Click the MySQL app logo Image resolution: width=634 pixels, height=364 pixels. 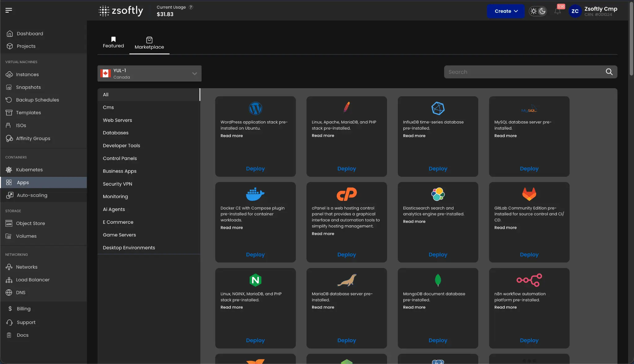(529, 109)
